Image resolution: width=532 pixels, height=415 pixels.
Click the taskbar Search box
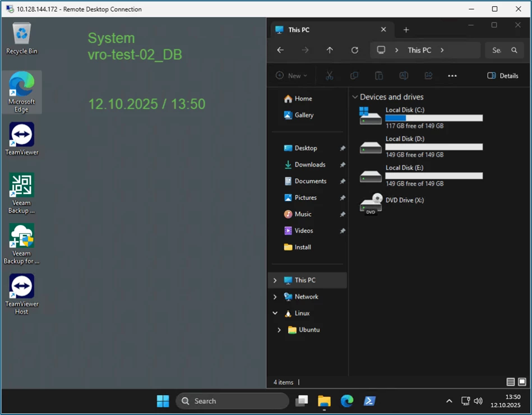(x=232, y=400)
